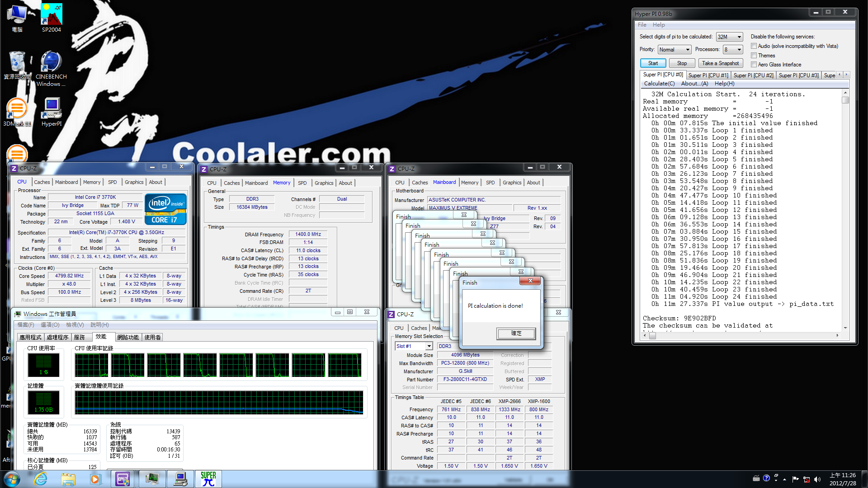
Task: Open the 3DMark 11 desktop icon
Action: (x=17, y=112)
